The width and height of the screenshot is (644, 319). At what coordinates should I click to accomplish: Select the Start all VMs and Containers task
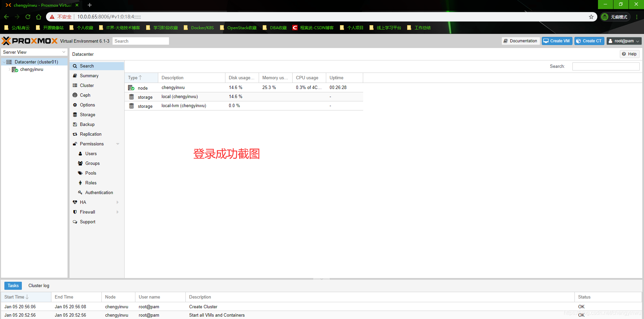click(321, 315)
